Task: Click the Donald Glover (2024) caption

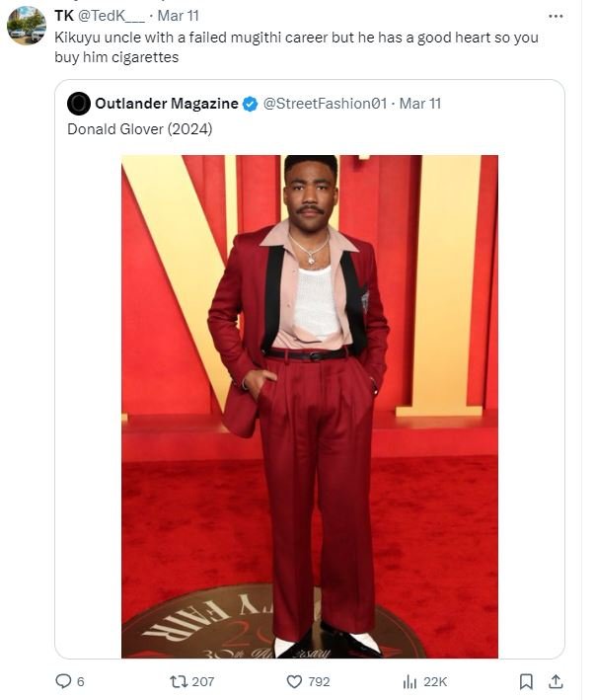Action: click(140, 128)
